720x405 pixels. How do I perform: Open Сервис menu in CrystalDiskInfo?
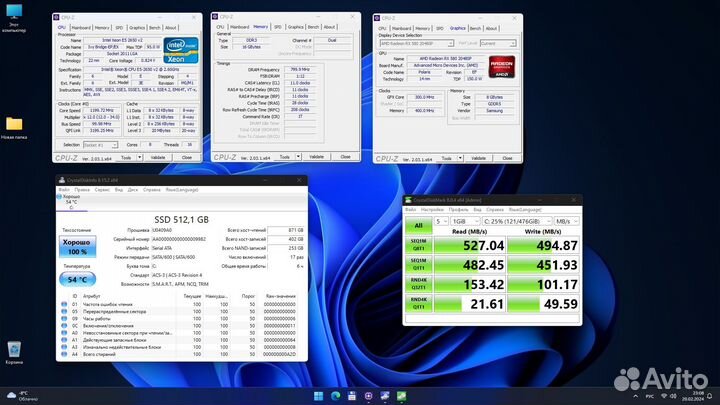[x=102, y=190]
